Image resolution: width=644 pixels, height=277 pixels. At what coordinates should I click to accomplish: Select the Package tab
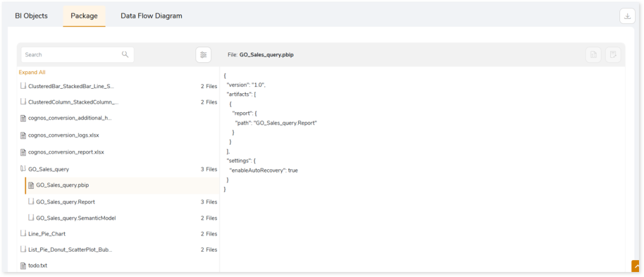point(84,16)
